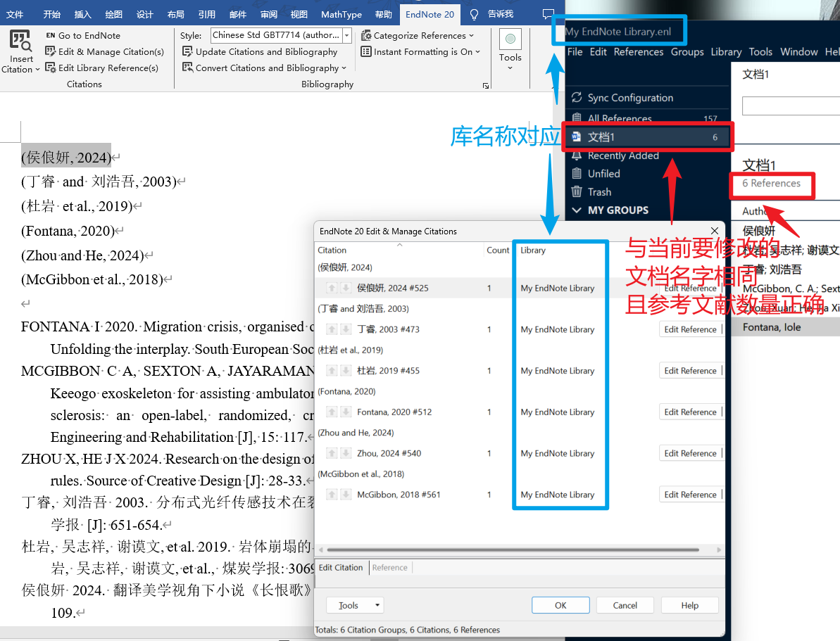This screenshot has height=641, width=840.
Task: Move citation 杜岩, 2019 #455 down
Action: [x=346, y=371]
